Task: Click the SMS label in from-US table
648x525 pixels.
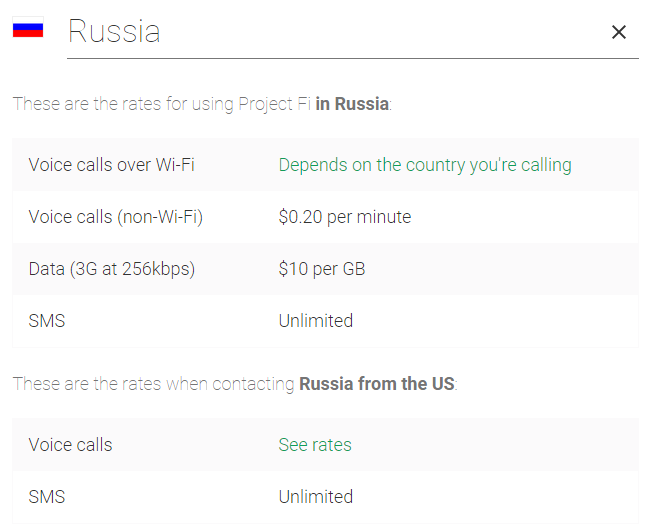Action: coord(47,497)
